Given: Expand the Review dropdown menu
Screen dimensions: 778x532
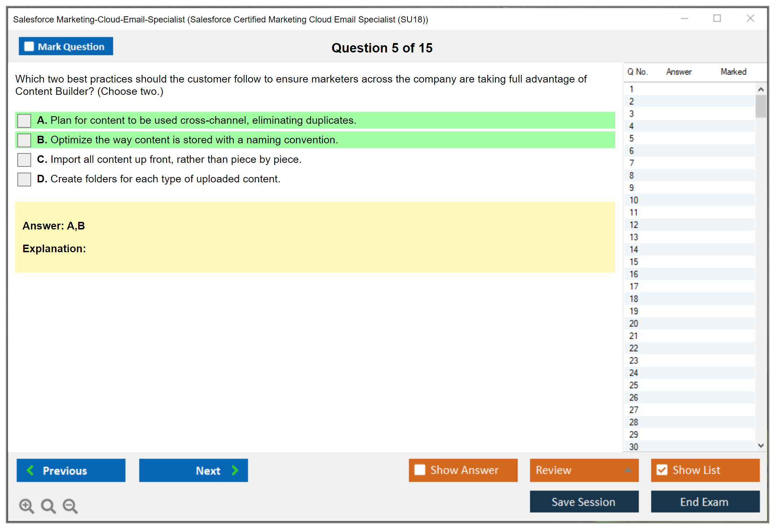Looking at the screenshot, I should tap(628, 470).
